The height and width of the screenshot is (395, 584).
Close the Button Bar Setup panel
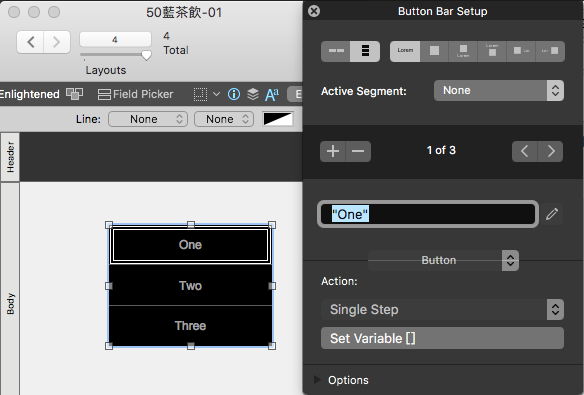tap(314, 11)
